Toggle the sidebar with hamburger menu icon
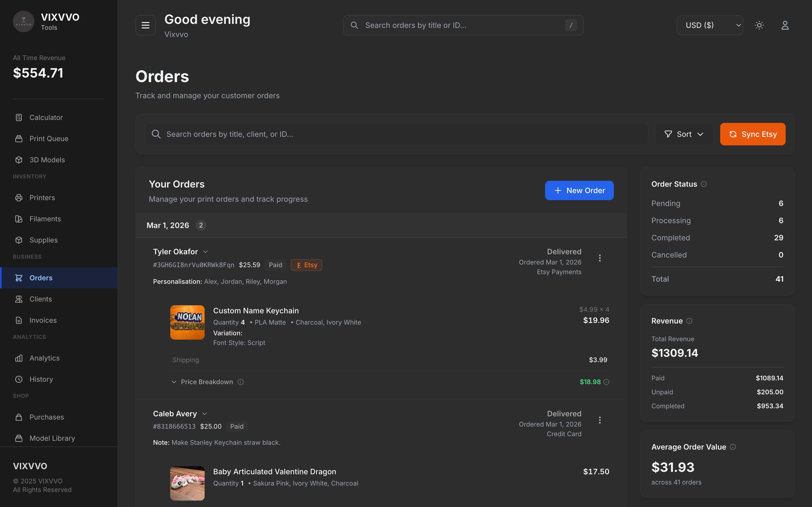Image resolution: width=812 pixels, height=507 pixels. pyautogui.click(x=145, y=25)
